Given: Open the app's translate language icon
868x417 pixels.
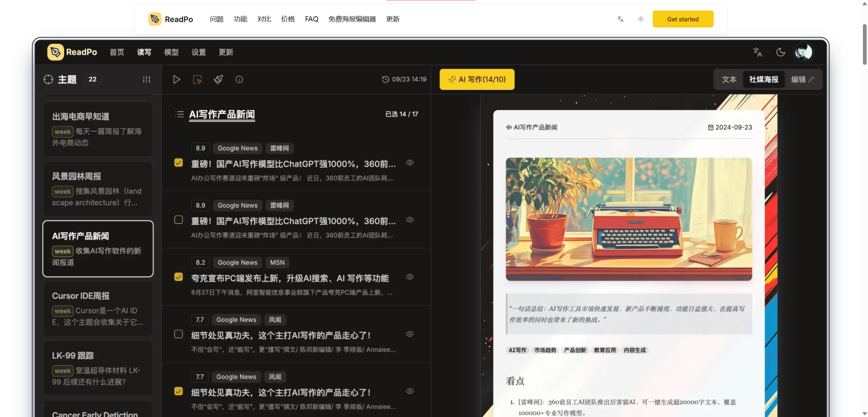Looking at the screenshot, I should pos(757,52).
